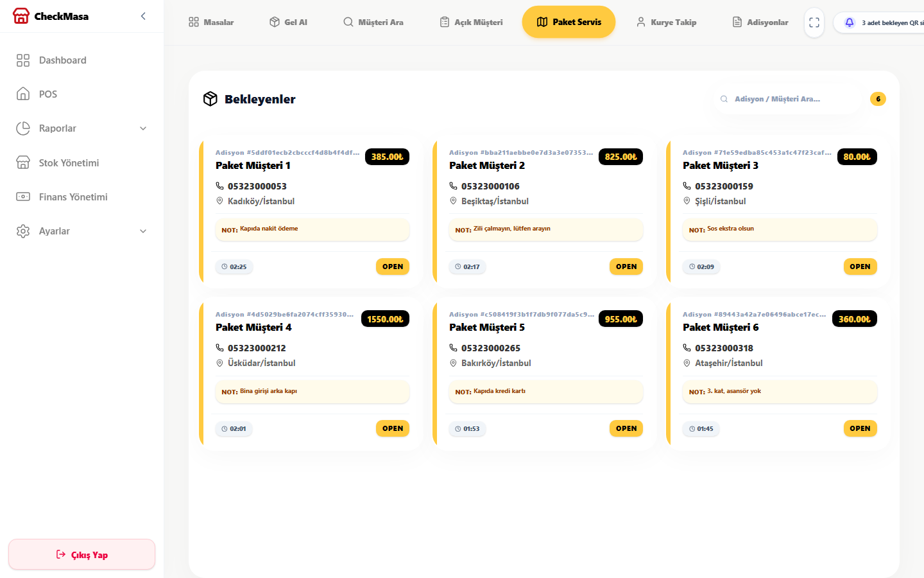Expand the Raporlar submenu
The width and height of the screenshot is (924, 578).
[x=81, y=128]
